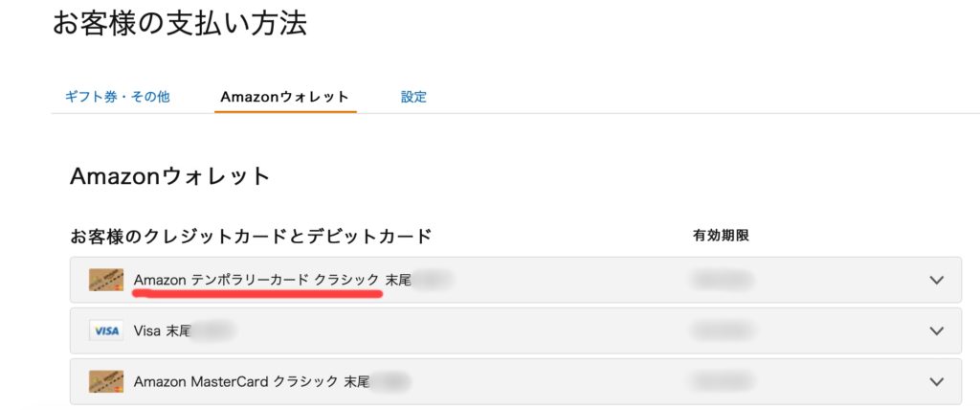Select the Amazonウォレット tab

pos(284,97)
